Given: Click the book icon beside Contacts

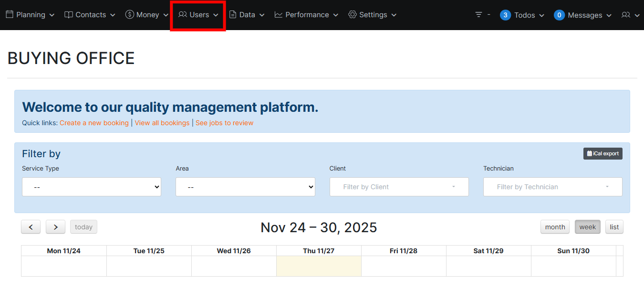Looking at the screenshot, I should tap(69, 15).
